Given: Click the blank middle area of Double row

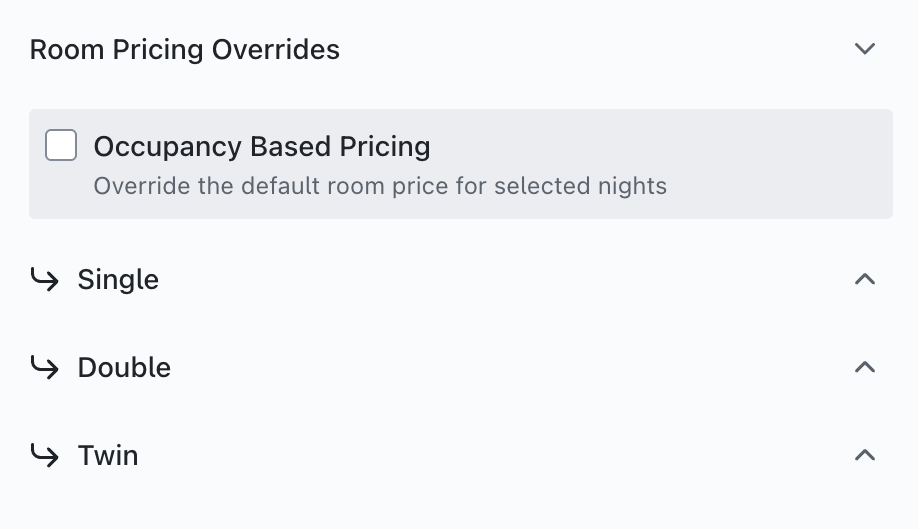Looking at the screenshot, I should (500, 368).
